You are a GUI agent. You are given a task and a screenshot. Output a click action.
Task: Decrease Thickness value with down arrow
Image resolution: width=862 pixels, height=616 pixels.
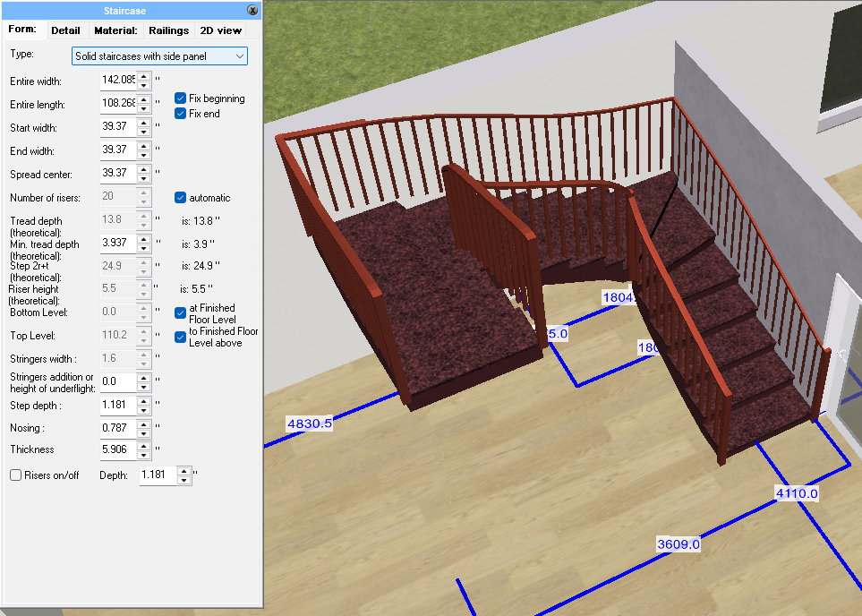(x=143, y=454)
